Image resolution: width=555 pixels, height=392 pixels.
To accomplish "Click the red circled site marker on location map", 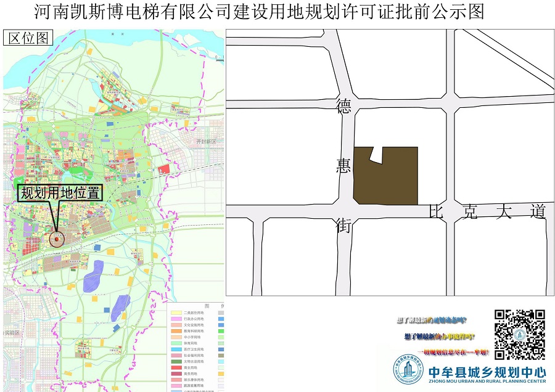I will (x=56, y=239).
